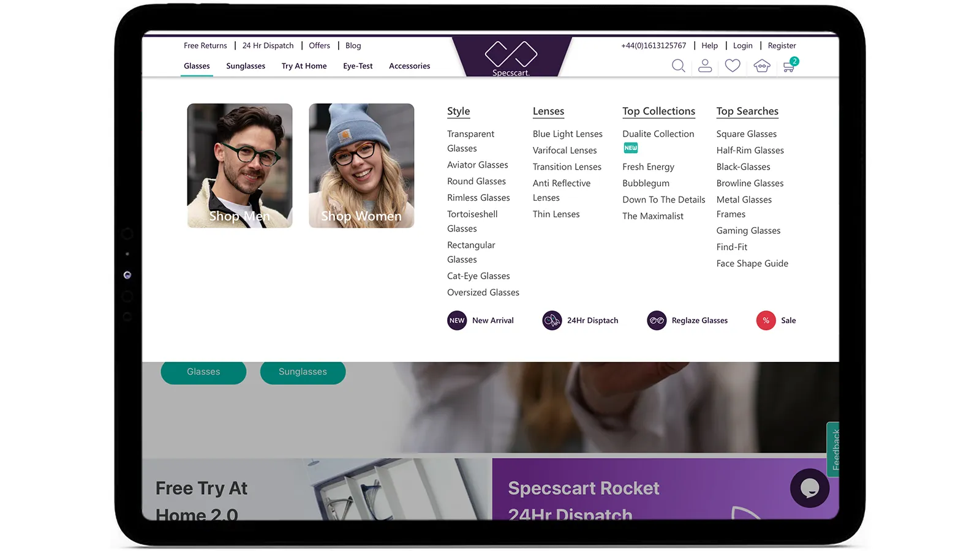Click the Login link
Viewport: 980px width, 551px height.
742,46
